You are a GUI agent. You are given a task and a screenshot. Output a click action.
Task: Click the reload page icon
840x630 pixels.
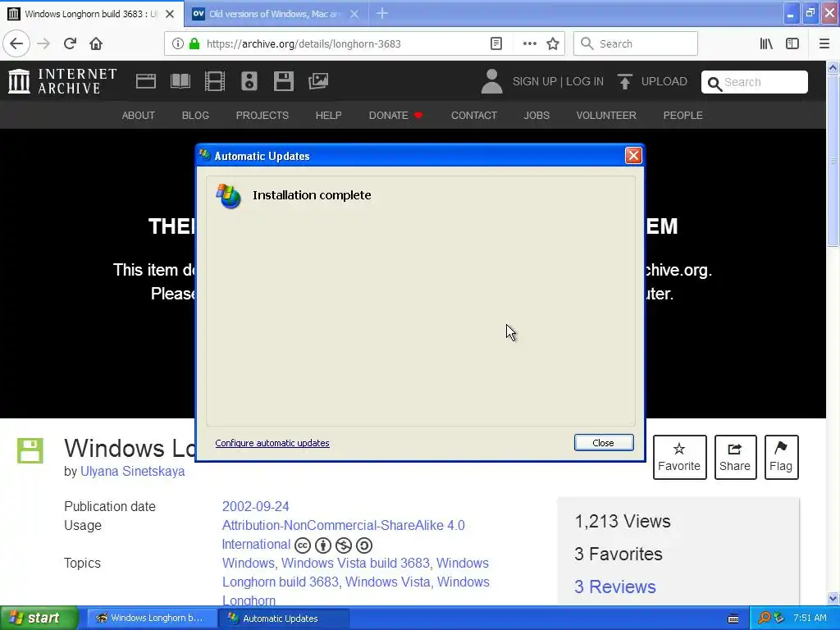tap(70, 43)
